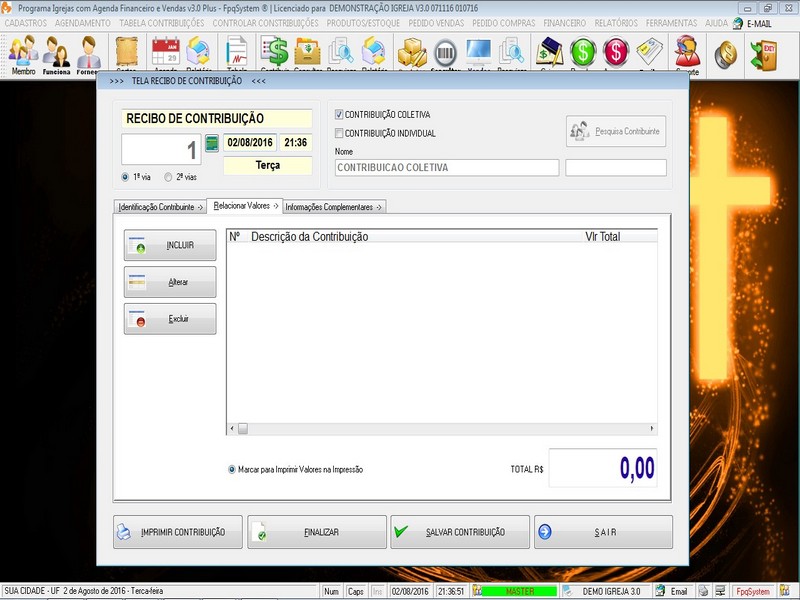Click the receipt number field
This screenshot has height=600, width=800.
coord(161,149)
